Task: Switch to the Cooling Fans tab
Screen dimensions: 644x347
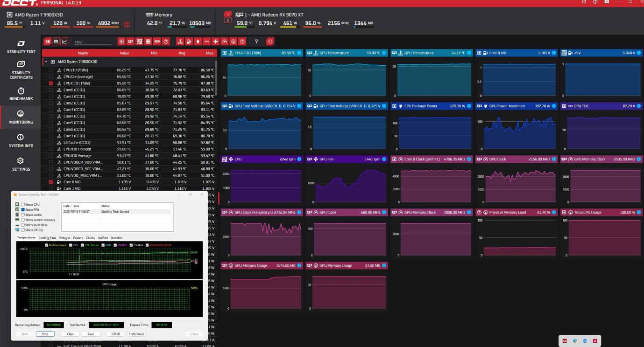Action: (x=47, y=238)
